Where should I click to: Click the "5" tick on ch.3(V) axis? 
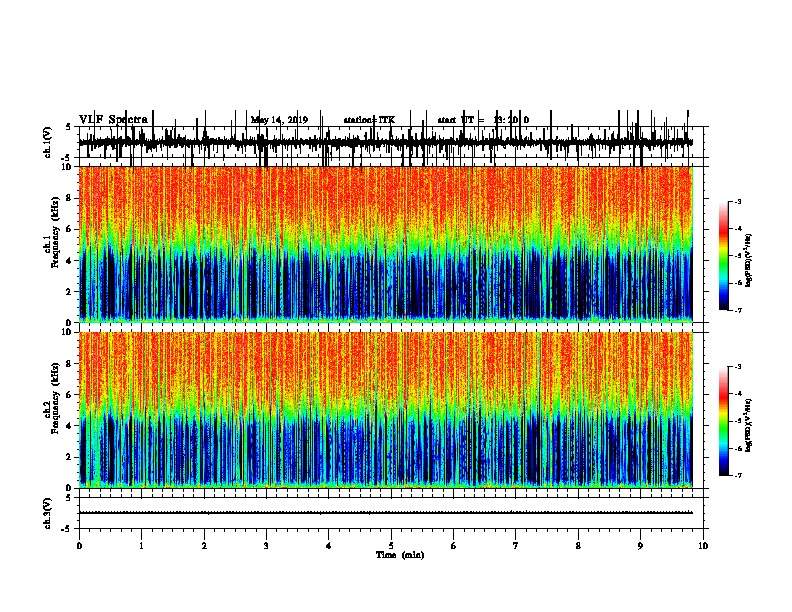(69, 498)
